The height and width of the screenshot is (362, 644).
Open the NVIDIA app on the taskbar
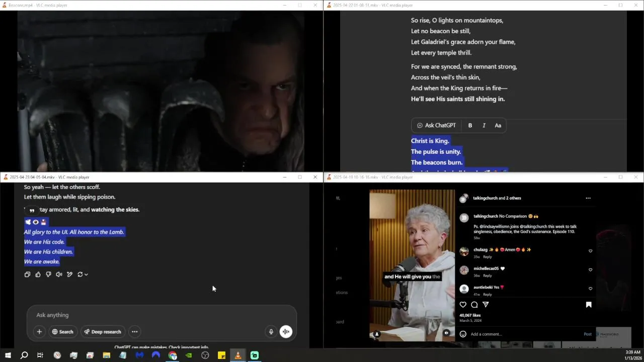tap(189, 355)
